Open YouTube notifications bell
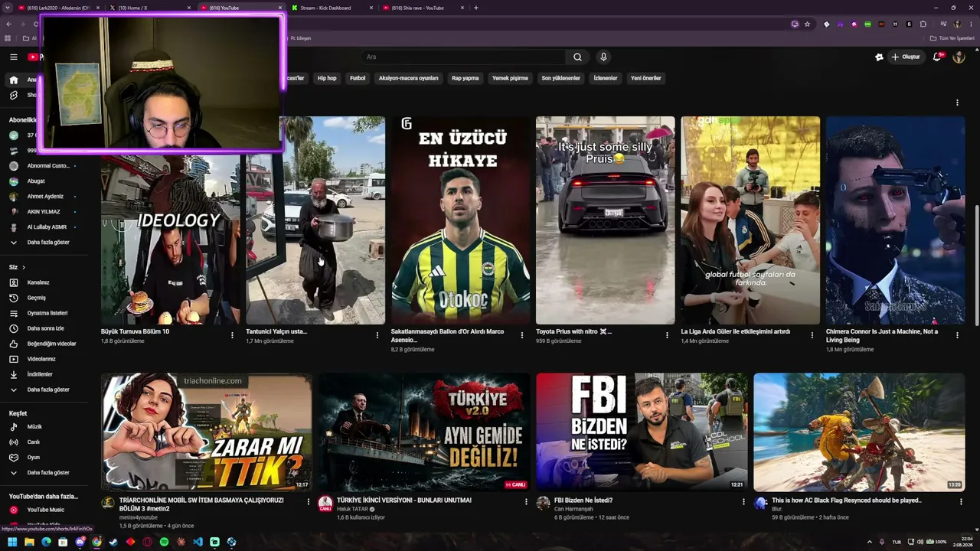 (937, 57)
